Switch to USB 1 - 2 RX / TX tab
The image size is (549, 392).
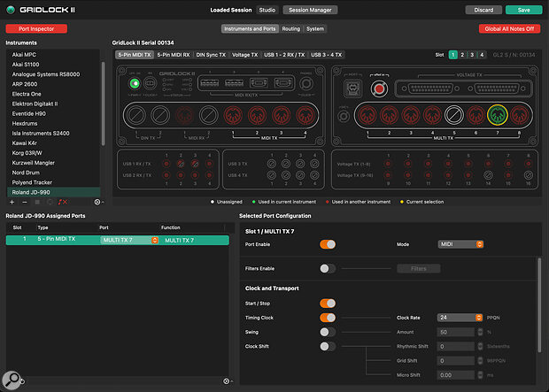point(284,55)
